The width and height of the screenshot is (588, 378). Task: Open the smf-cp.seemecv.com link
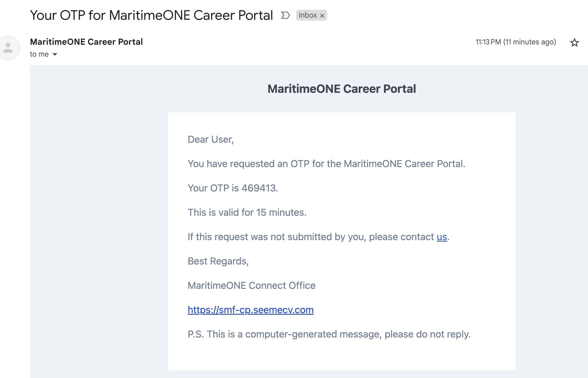coord(250,310)
